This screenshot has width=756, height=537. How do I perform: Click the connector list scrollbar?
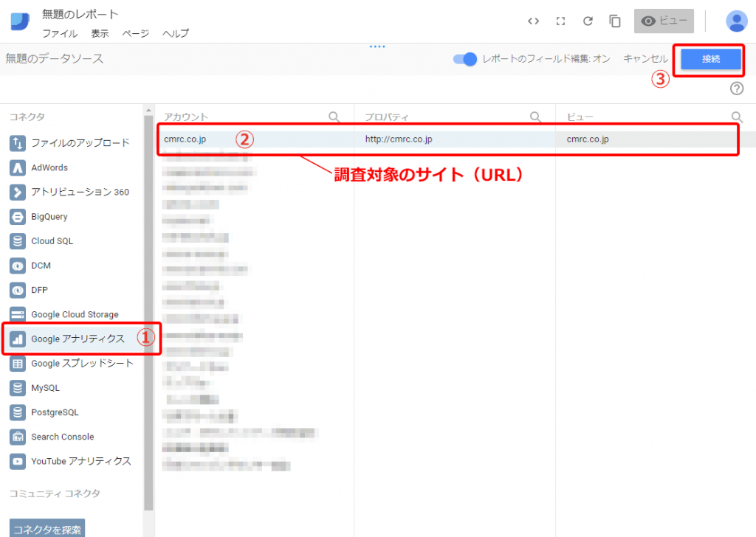pos(148,313)
